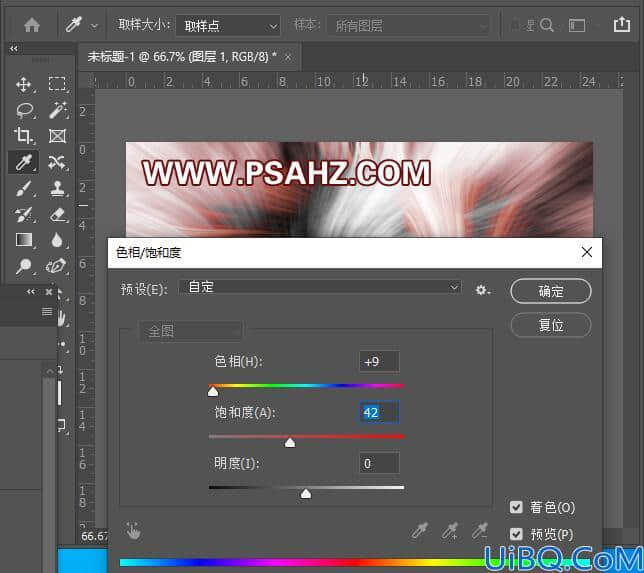Image resolution: width=644 pixels, height=573 pixels.
Task: Select the Gradient tool
Action: tap(24, 240)
